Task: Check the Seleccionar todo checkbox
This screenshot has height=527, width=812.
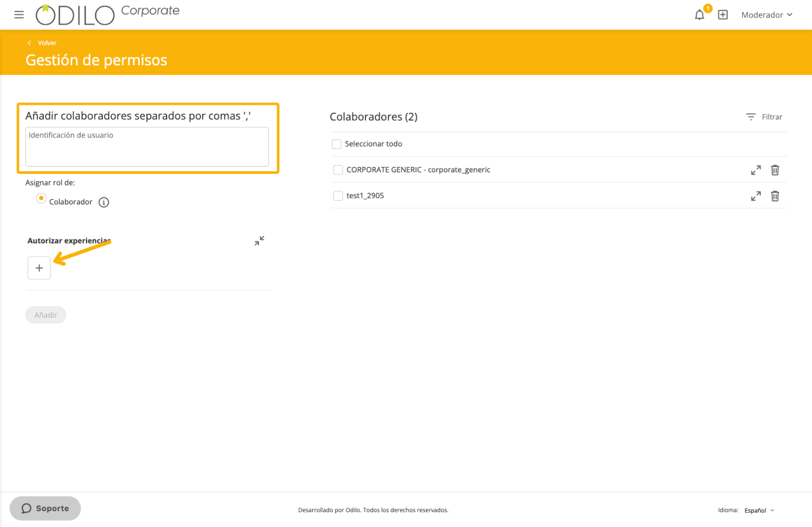Action: (x=336, y=144)
